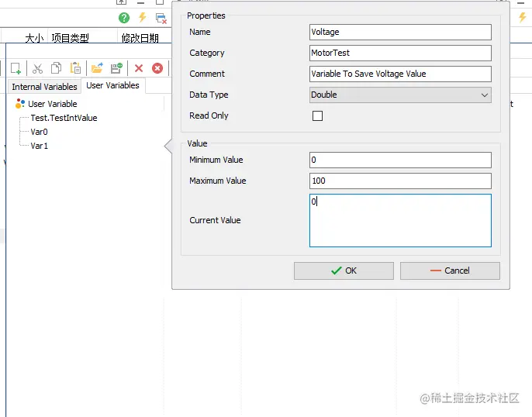The height and width of the screenshot is (417, 532).
Task: Click the Name input field
Action: (400, 33)
